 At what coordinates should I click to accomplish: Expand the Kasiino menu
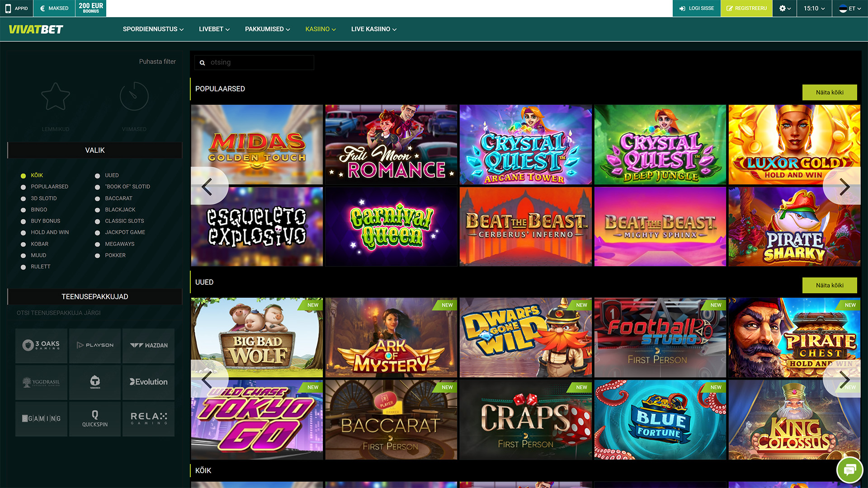tap(321, 29)
